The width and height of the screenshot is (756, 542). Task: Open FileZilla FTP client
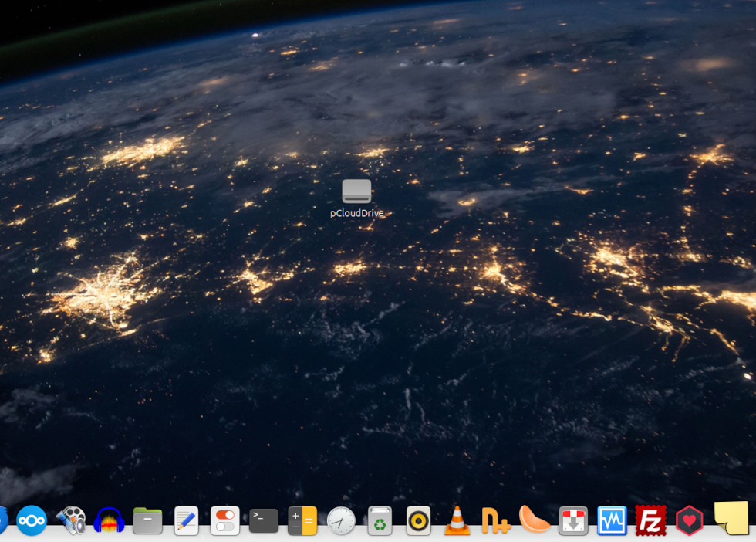pyautogui.click(x=650, y=521)
